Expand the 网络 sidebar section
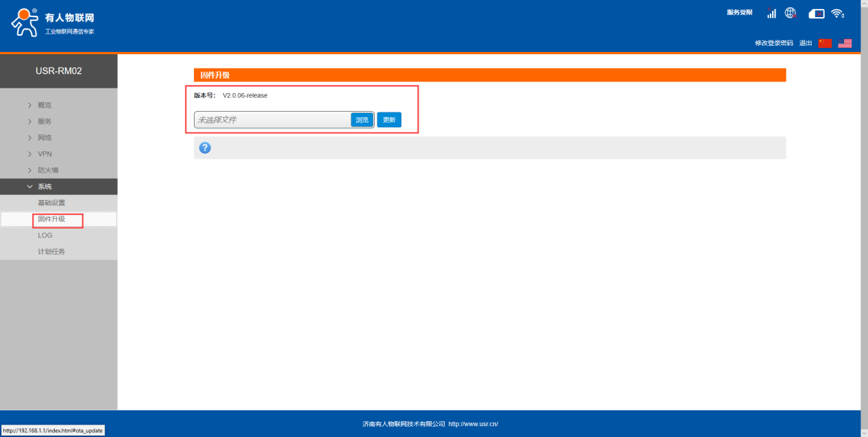The height and width of the screenshot is (437, 868). pos(45,138)
